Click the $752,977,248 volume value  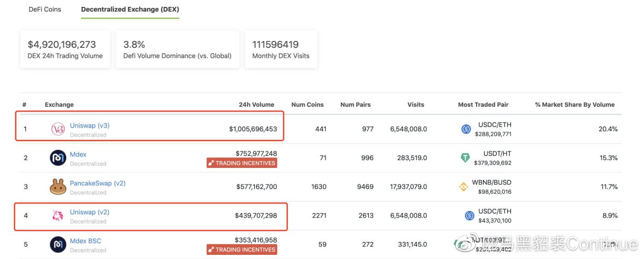[256, 153]
